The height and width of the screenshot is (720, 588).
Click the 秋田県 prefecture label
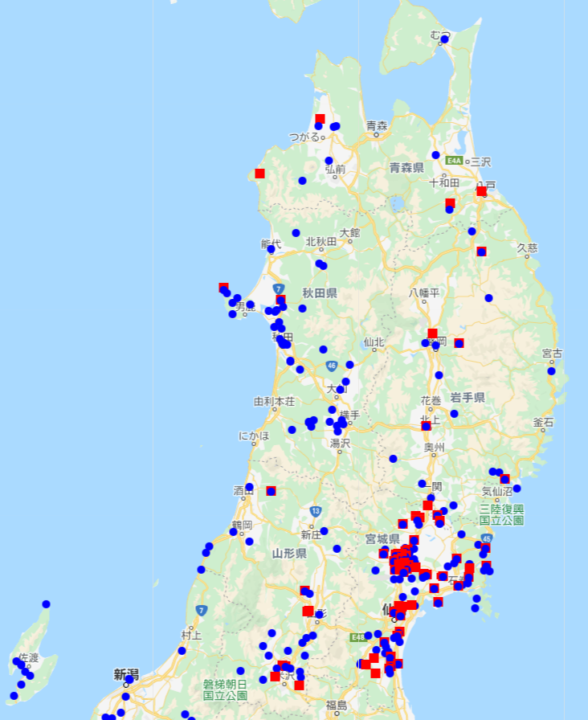click(320, 293)
